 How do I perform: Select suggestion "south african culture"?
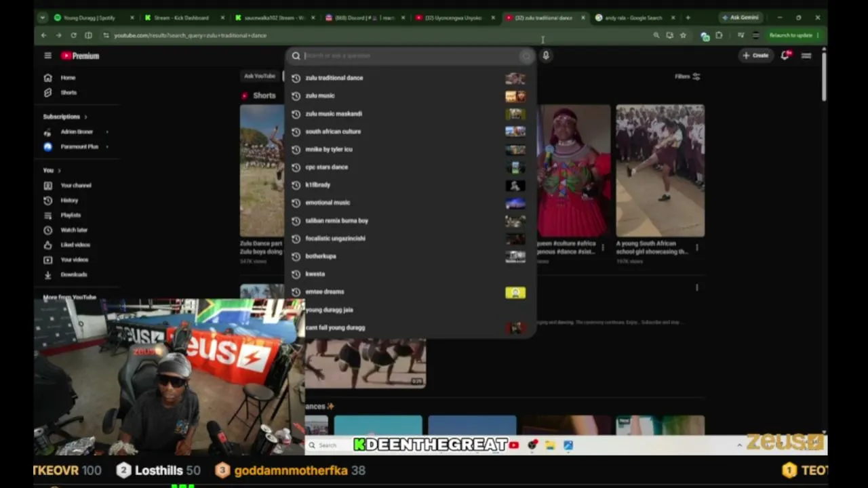coord(411,131)
